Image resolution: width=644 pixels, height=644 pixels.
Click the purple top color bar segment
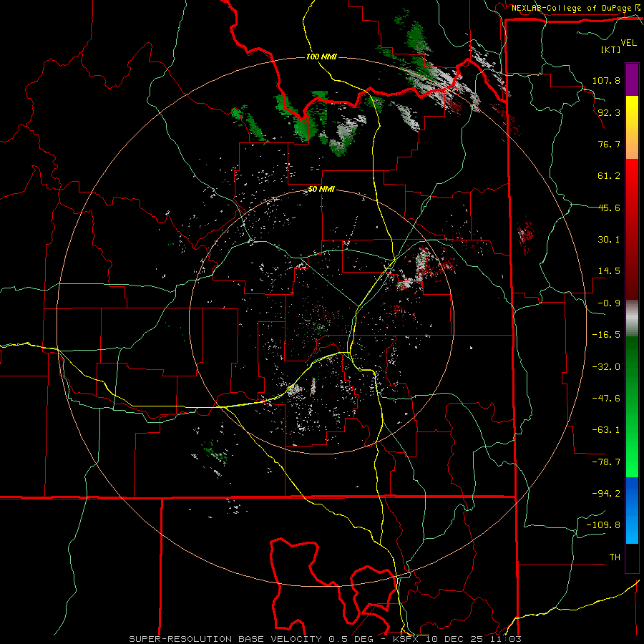[632, 79]
